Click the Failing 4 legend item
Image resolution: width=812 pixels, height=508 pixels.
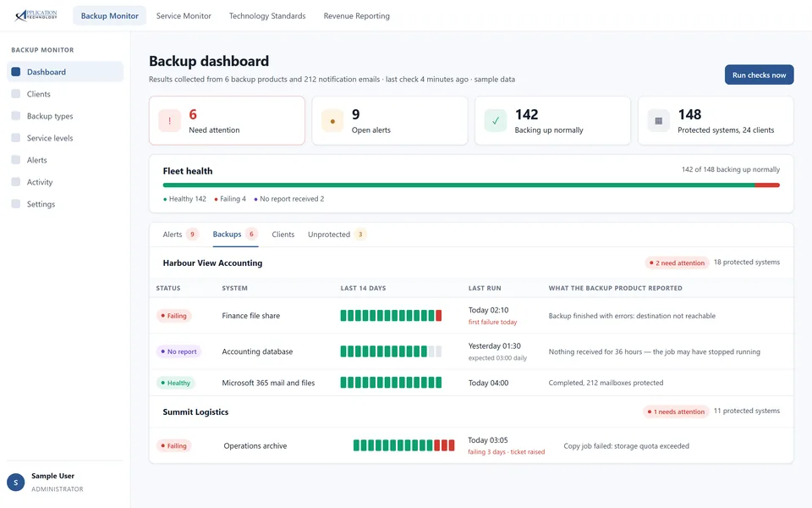pyautogui.click(x=230, y=199)
